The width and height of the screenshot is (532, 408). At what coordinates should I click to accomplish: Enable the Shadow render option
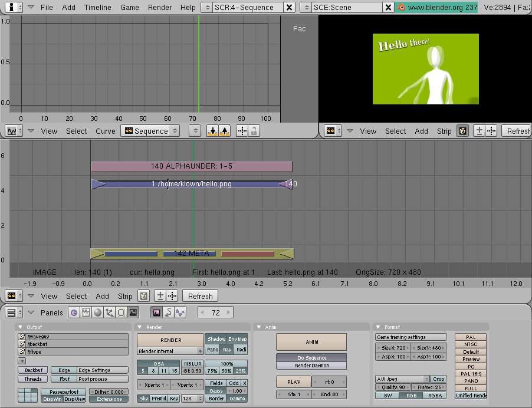(216, 339)
